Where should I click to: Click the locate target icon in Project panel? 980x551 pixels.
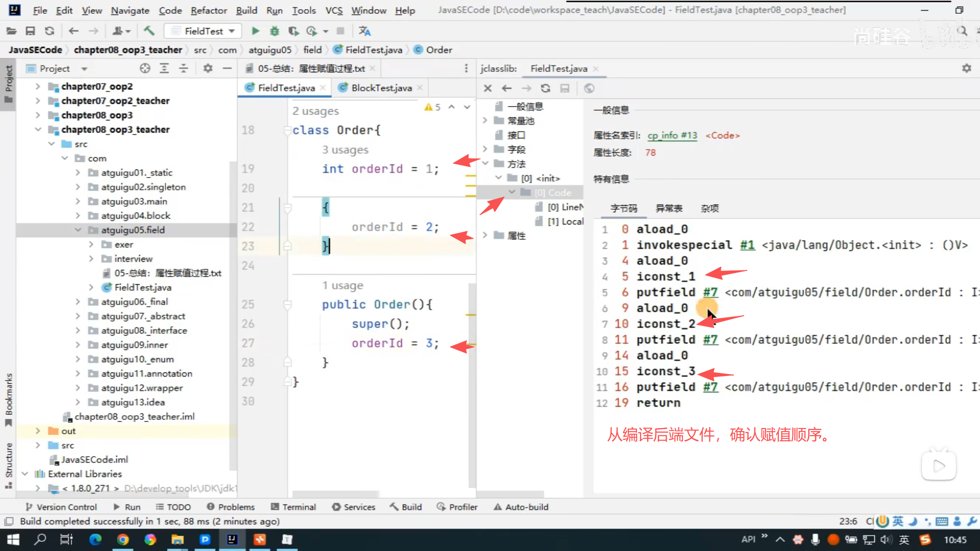pos(145,68)
